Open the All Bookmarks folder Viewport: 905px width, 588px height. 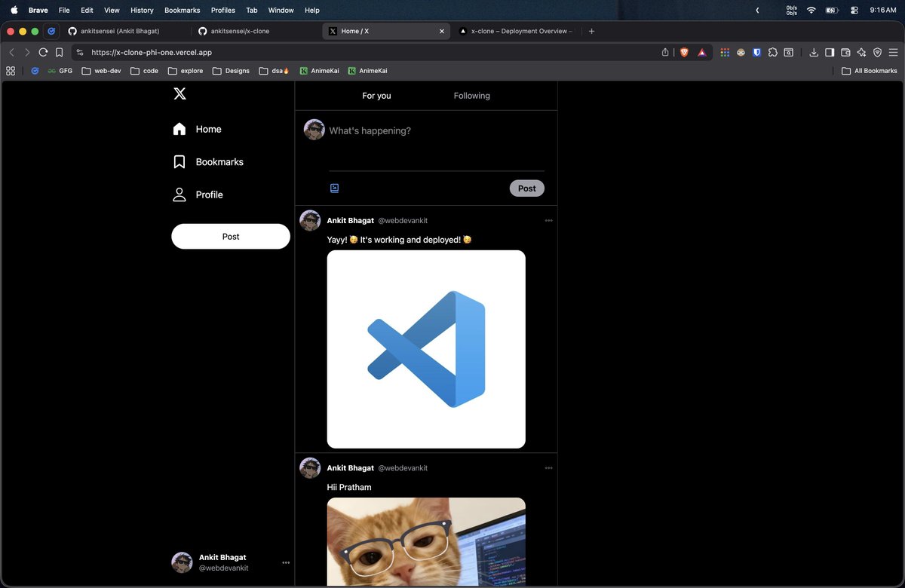click(x=870, y=71)
